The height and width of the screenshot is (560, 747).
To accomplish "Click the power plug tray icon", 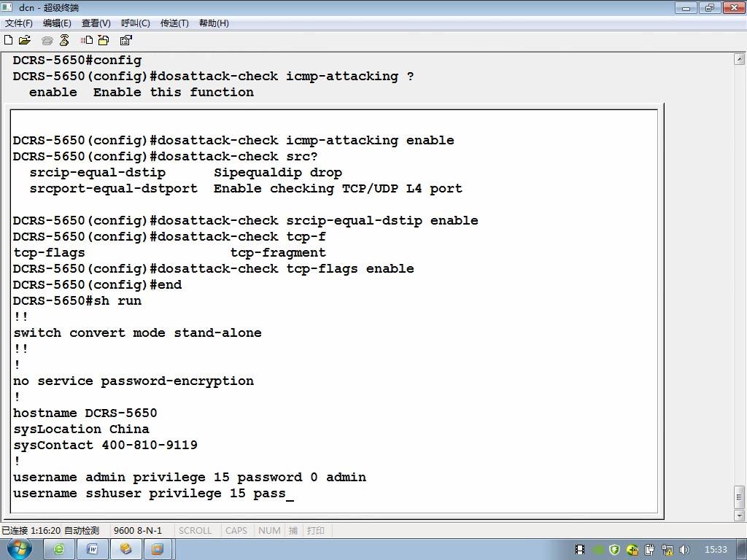I will click(649, 550).
